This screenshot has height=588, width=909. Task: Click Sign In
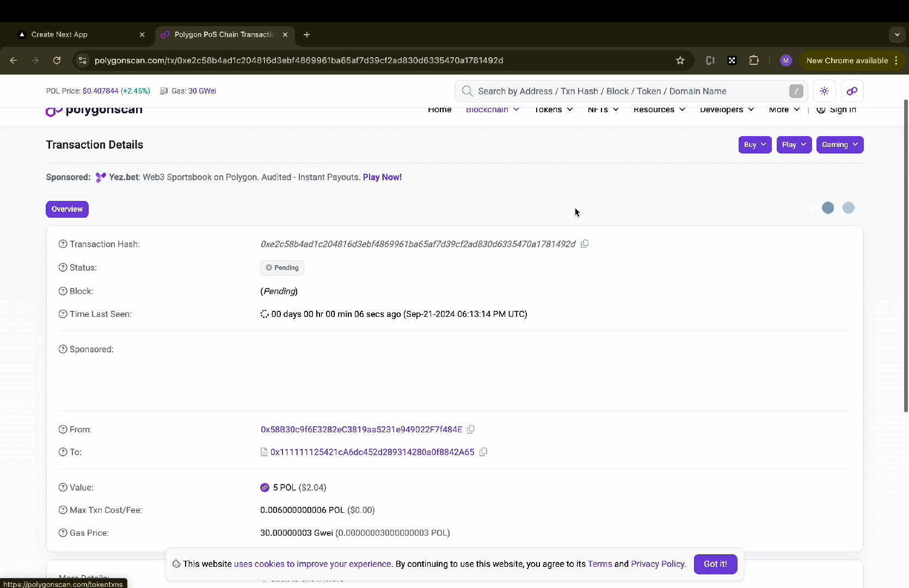click(x=837, y=110)
